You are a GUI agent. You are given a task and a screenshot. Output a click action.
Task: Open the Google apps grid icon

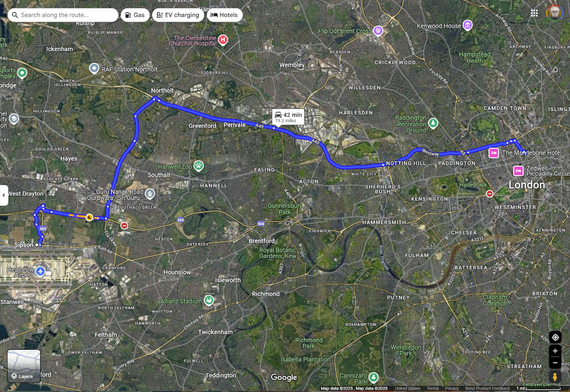click(534, 13)
